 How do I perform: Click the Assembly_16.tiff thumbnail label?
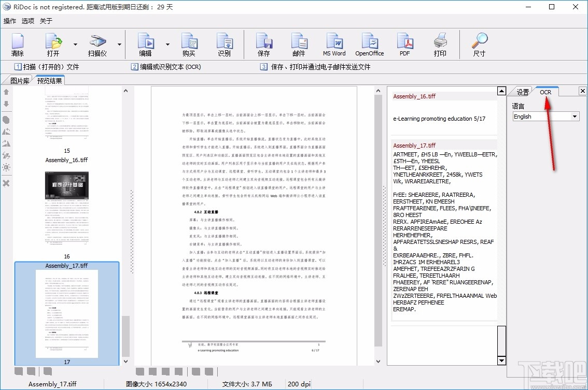point(66,160)
